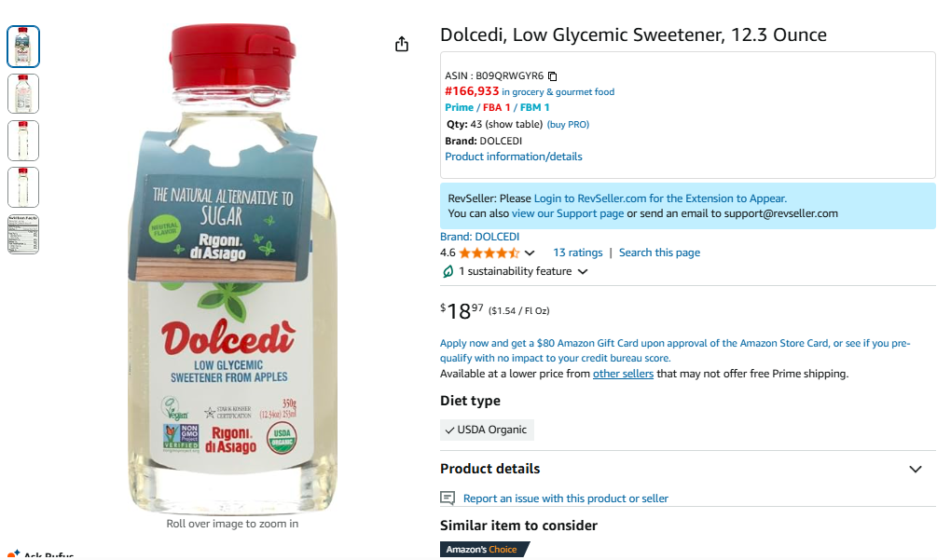937x560 pixels.
Task: Expand the Product details section chevron
Action: click(x=915, y=470)
